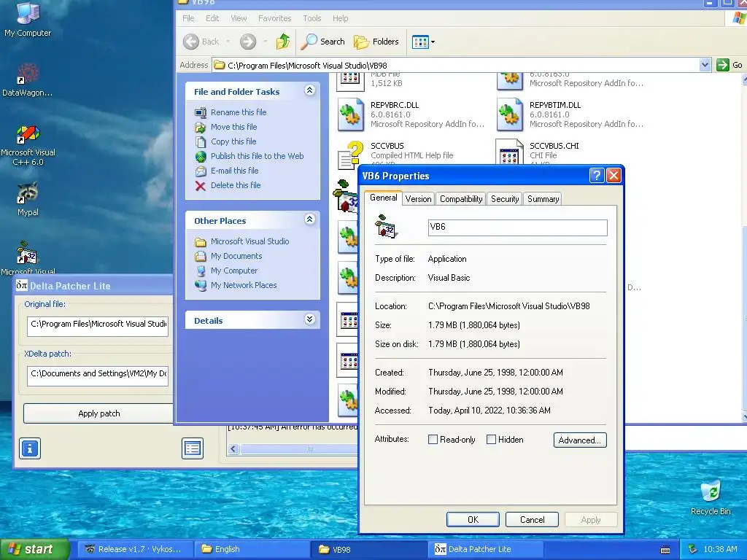747x560 pixels.
Task: Switch to the Version tab
Action: point(418,199)
